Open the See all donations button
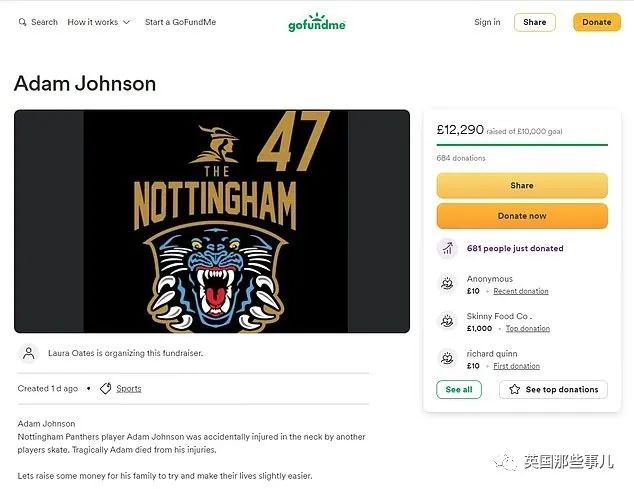634x489 pixels. pyautogui.click(x=459, y=390)
